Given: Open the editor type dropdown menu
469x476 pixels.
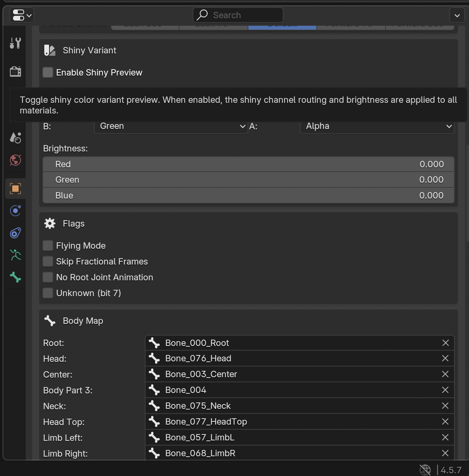Looking at the screenshot, I should point(22,15).
